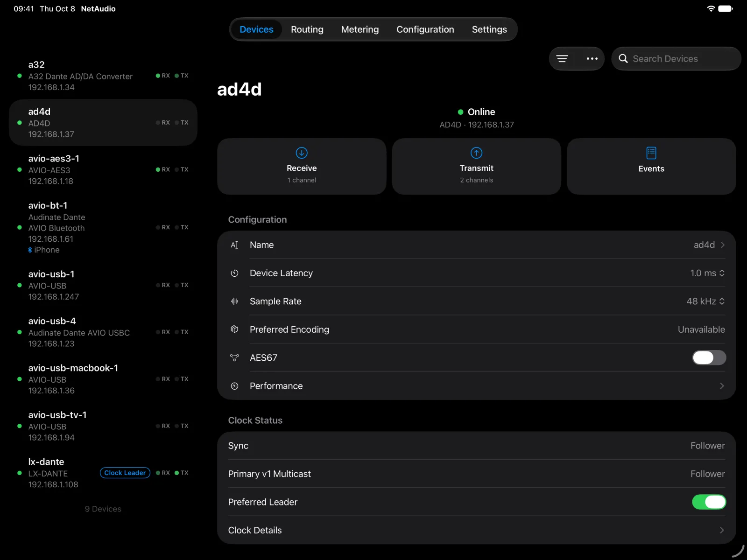Click the filter devices icon
Screen dimensions: 747x560
click(x=562, y=58)
